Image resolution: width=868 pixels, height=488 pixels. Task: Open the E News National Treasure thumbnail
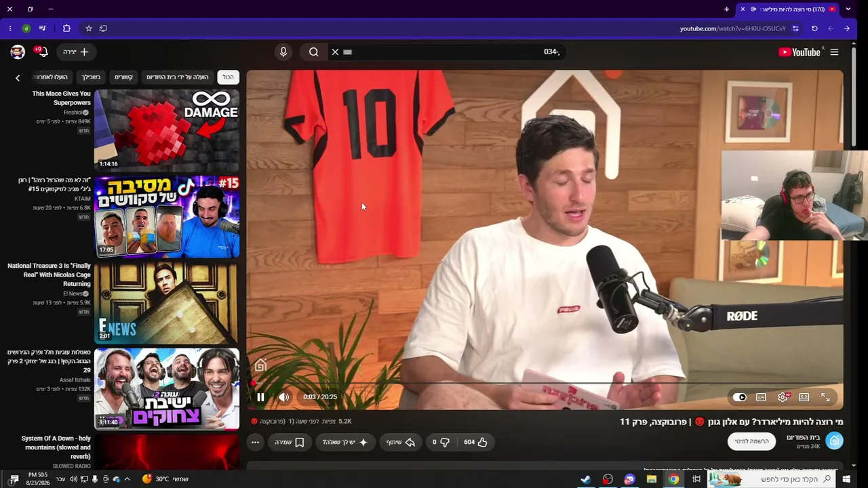pos(167,302)
